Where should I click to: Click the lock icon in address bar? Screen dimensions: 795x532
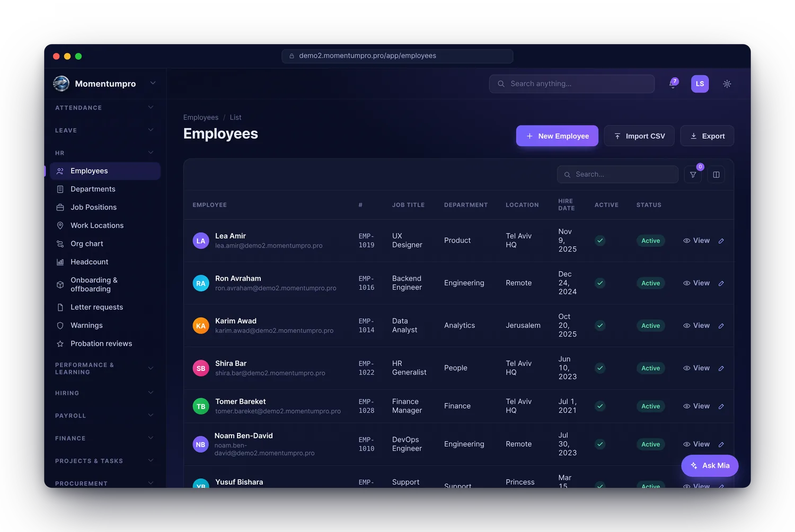291,56
